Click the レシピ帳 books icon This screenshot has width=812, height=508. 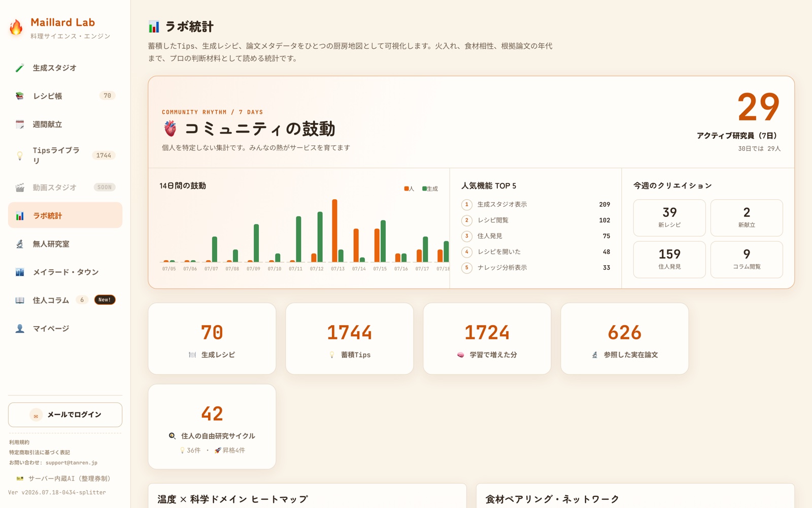pyautogui.click(x=20, y=96)
